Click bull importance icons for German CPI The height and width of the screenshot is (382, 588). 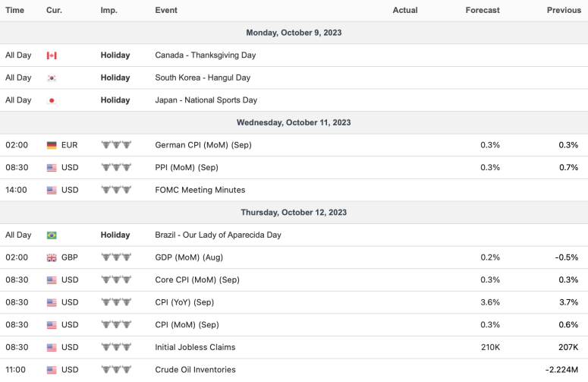(x=116, y=145)
